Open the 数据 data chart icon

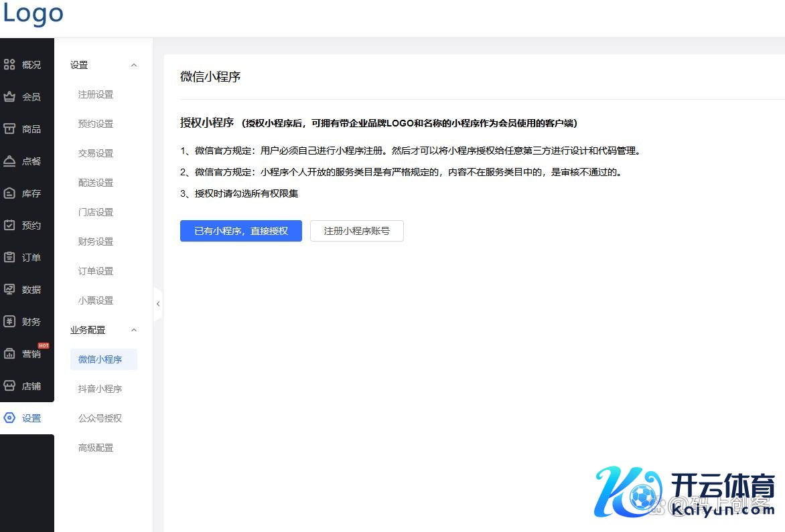click(9, 290)
